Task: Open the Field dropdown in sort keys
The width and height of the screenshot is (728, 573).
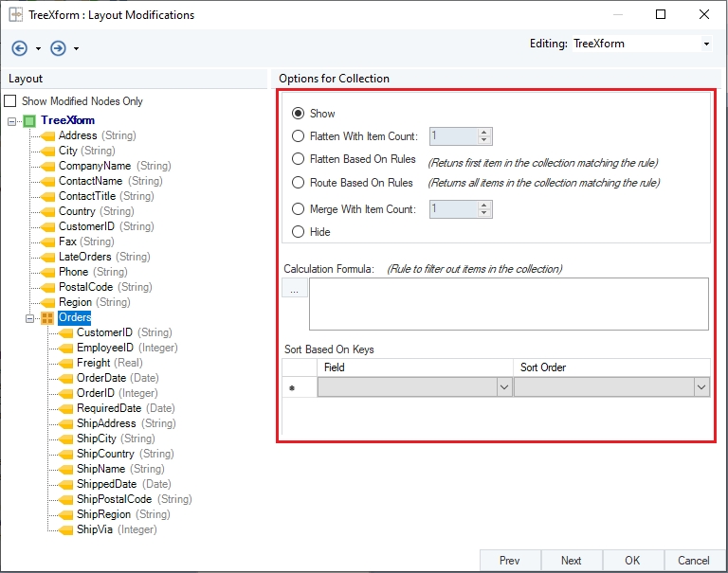Action: (503, 386)
